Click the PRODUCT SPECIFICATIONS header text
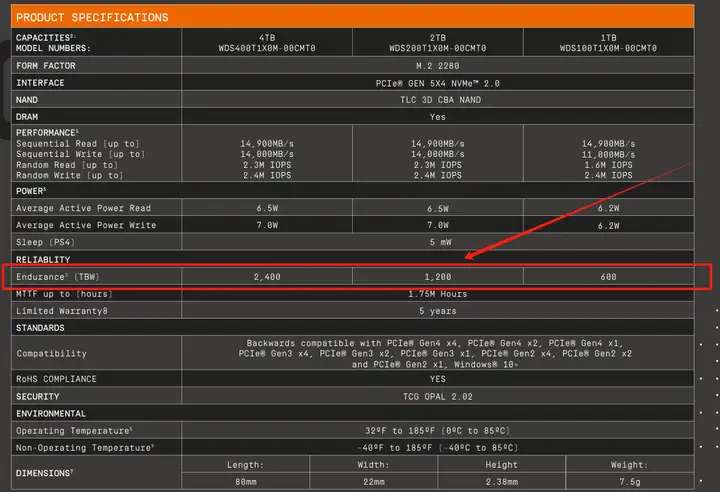This screenshot has height=492, width=720. (x=92, y=17)
